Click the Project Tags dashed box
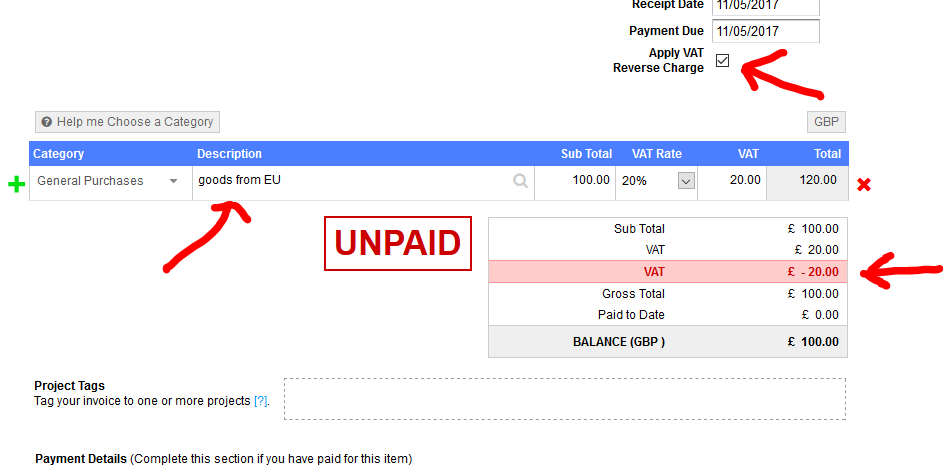Viewport: 943px width, 473px height. pos(565,399)
